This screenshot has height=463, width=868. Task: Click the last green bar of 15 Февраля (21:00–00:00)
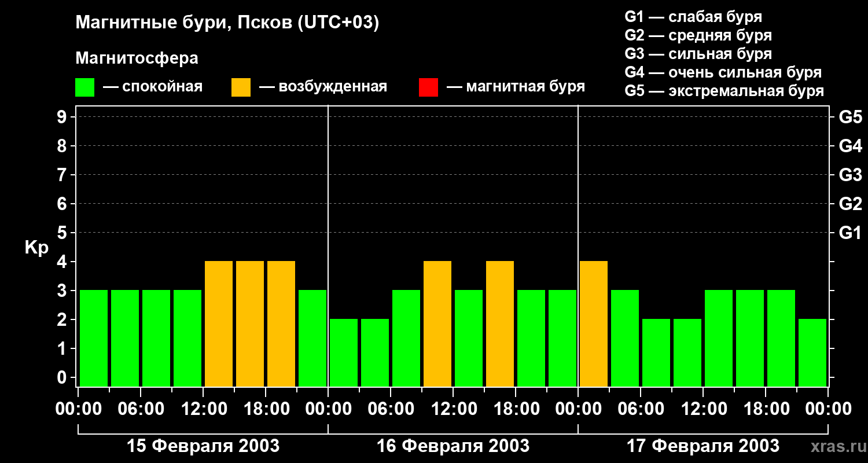(x=312, y=338)
